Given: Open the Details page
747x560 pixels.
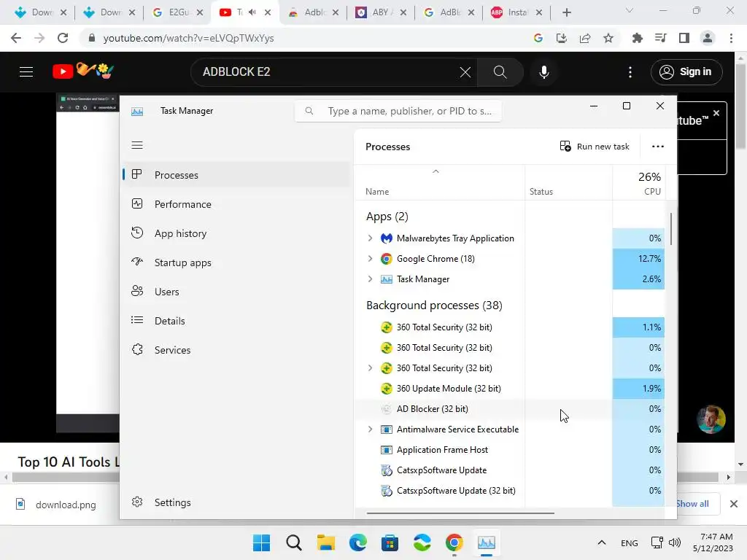Looking at the screenshot, I should coord(236,321).
